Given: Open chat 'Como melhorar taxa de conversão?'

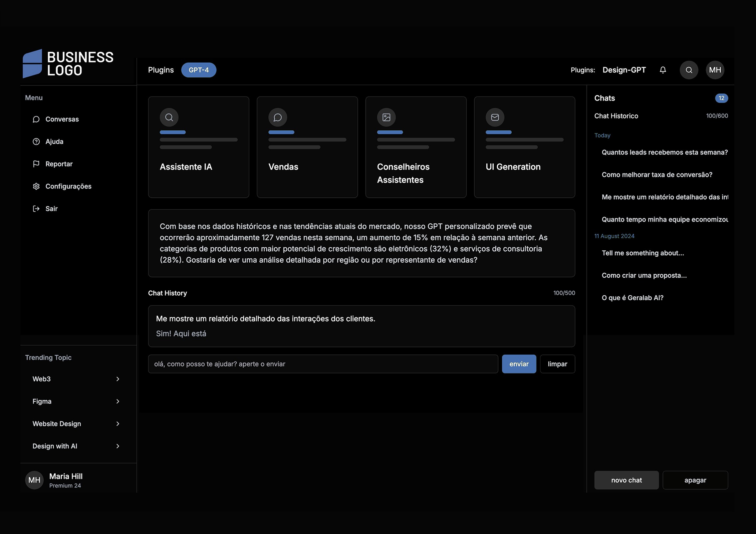Looking at the screenshot, I should pyautogui.click(x=657, y=175).
